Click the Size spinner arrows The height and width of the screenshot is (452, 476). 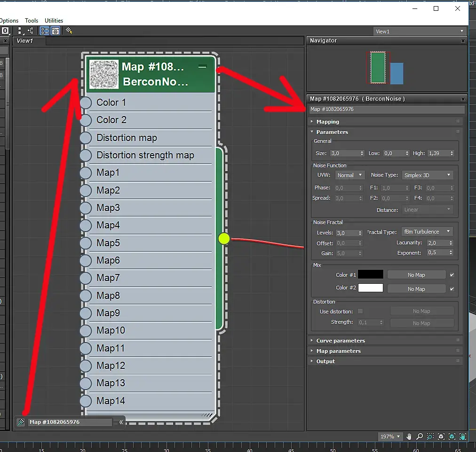pyautogui.click(x=362, y=153)
